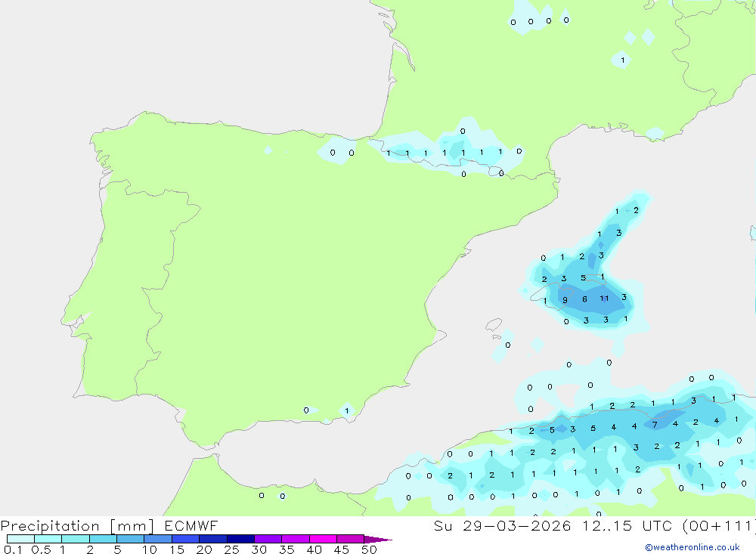
Task: Click the 'ECMWF' model label
Action: click(x=191, y=525)
